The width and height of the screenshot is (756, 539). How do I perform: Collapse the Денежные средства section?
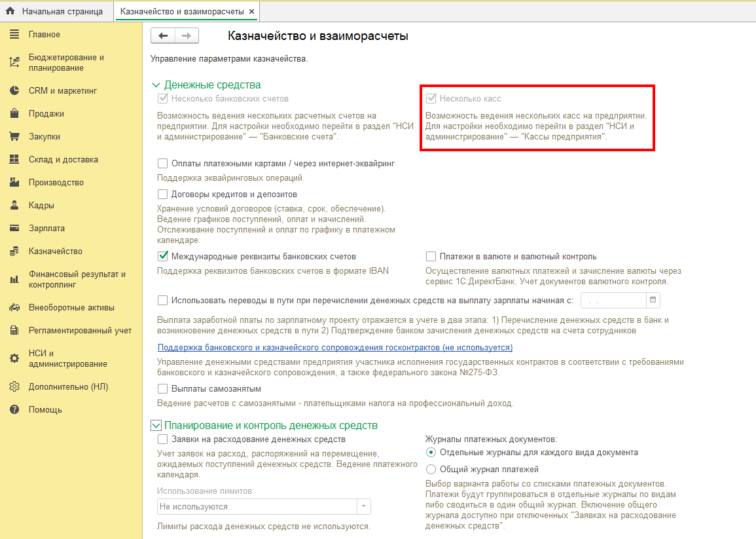(156, 85)
